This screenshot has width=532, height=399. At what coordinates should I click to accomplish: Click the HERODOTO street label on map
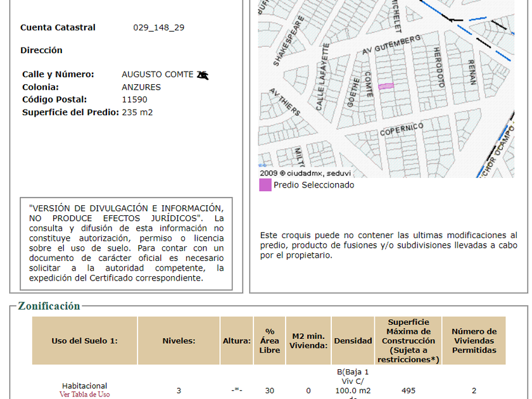click(439, 68)
